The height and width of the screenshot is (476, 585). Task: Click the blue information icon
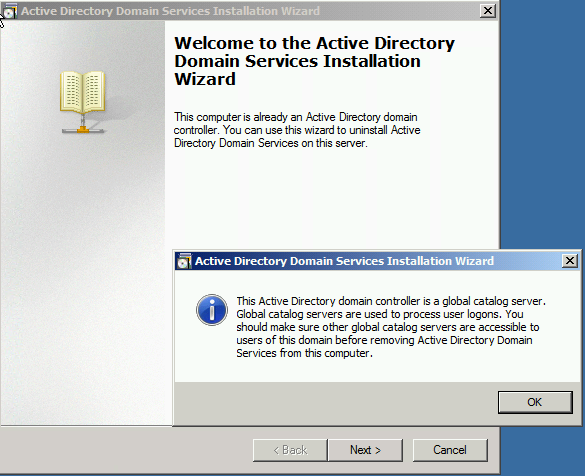[212, 310]
